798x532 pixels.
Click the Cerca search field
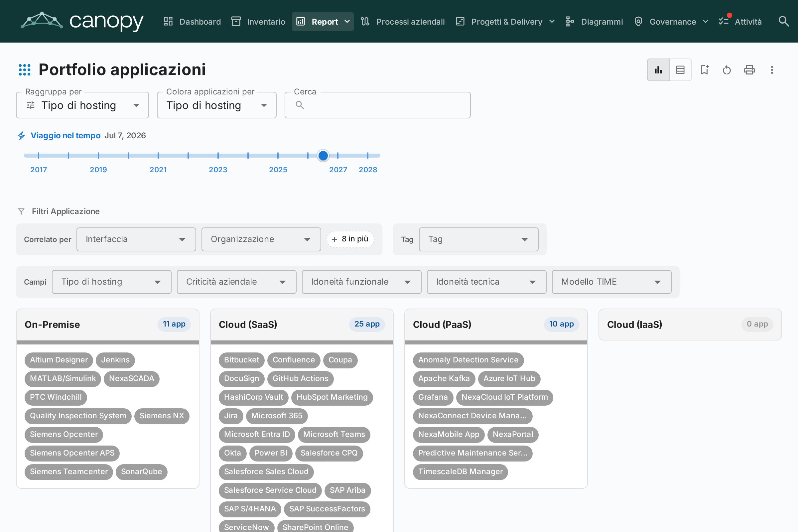(x=378, y=105)
